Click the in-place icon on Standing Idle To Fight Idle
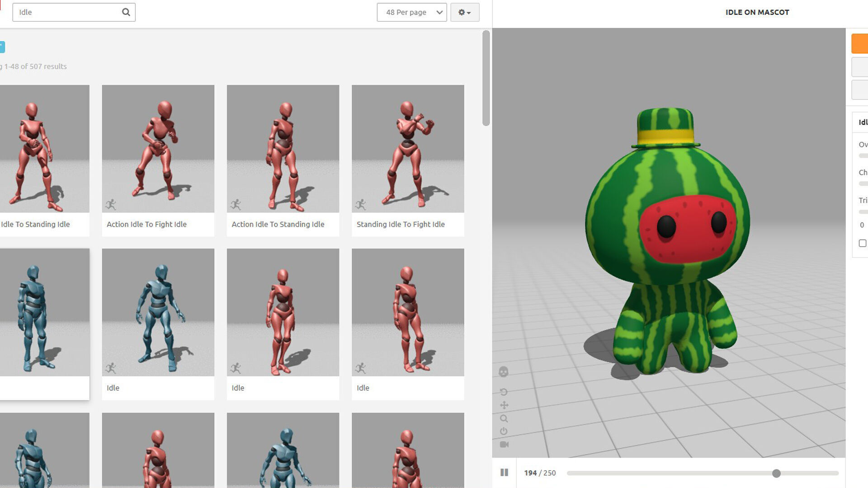The image size is (868, 488). pyautogui.click(x=361, y=205)
